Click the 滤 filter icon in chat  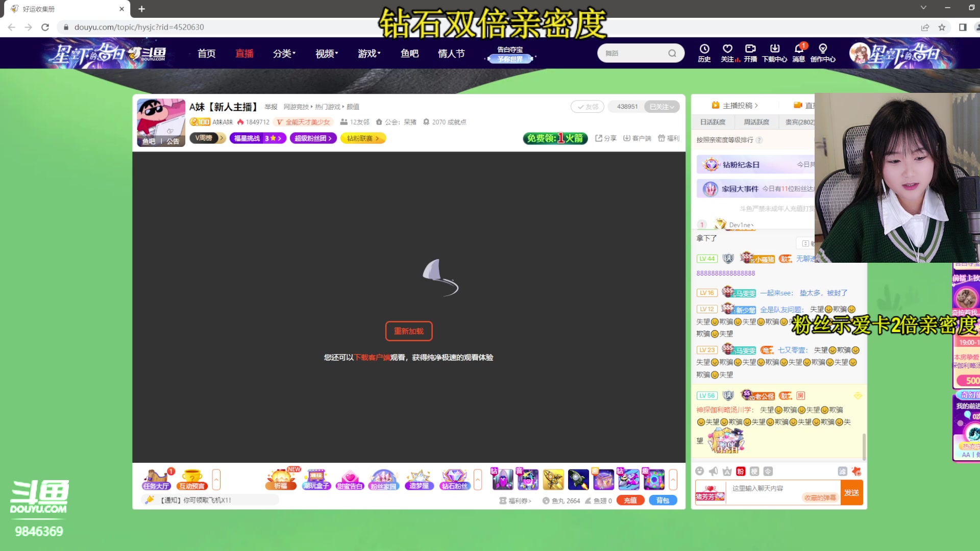pos(843,471)
